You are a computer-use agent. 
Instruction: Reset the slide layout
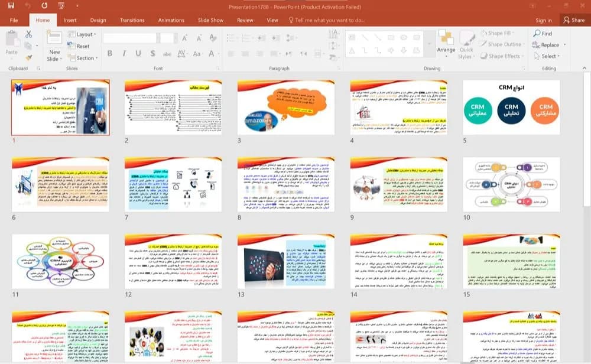coord(79,46)
